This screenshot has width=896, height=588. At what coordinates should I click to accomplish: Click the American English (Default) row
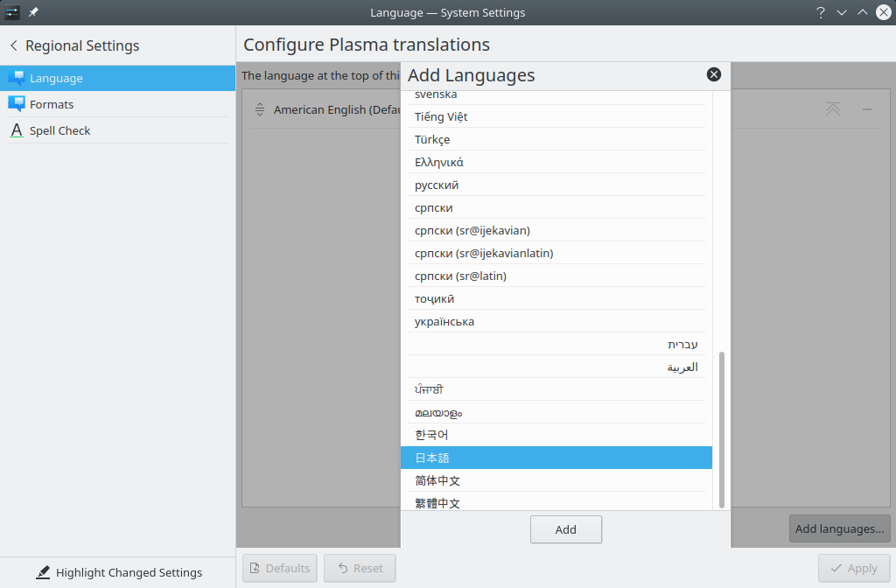point(566,109)
